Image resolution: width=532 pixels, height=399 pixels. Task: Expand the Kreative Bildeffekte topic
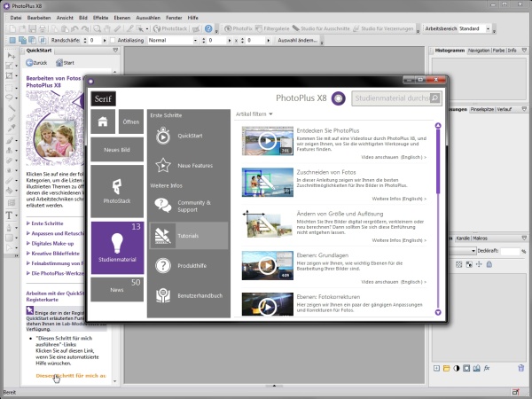click(53, 254)
